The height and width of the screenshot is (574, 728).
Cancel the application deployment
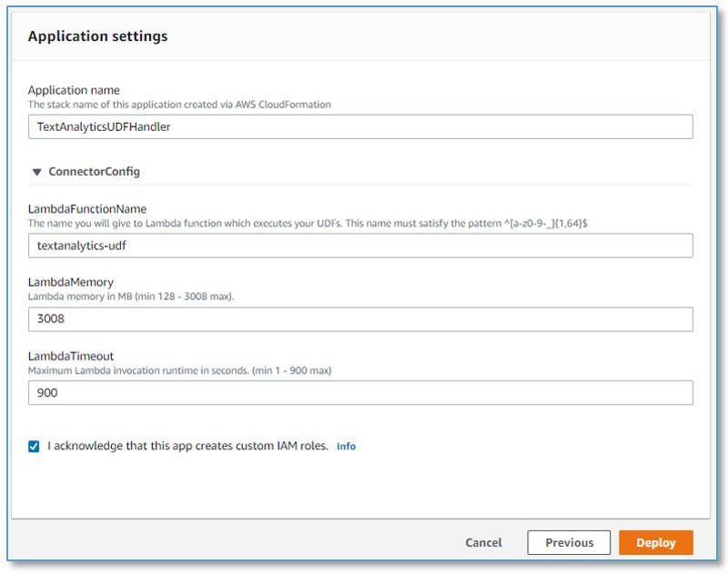coord(483,542)
